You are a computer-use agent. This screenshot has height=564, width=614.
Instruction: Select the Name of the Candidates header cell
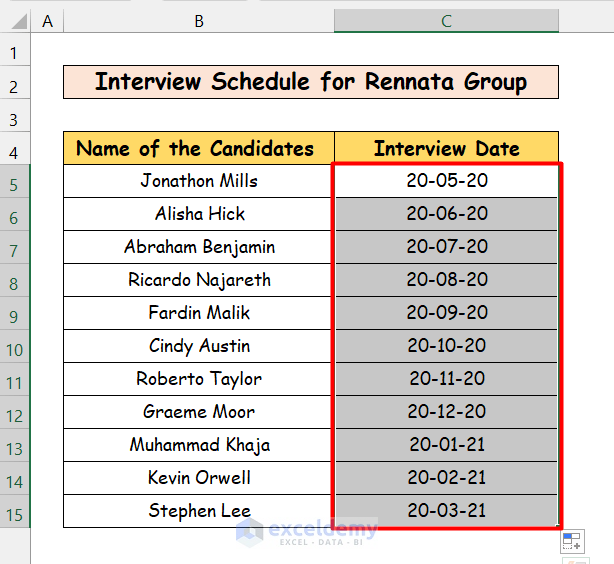(198, 149)
